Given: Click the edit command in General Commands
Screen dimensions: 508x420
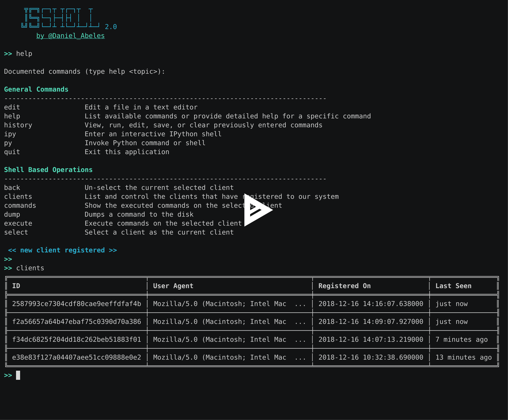Looking at the screenshot, I should tap(12, 107).
